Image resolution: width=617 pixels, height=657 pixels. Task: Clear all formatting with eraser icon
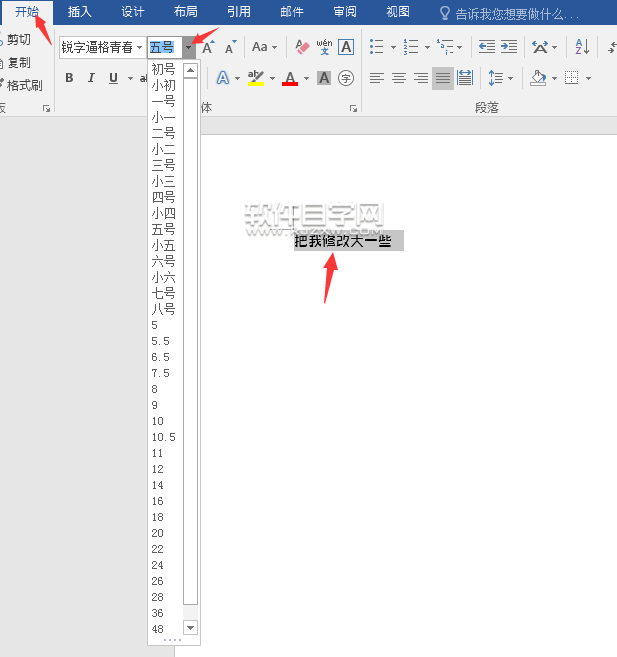coord(302,47)
